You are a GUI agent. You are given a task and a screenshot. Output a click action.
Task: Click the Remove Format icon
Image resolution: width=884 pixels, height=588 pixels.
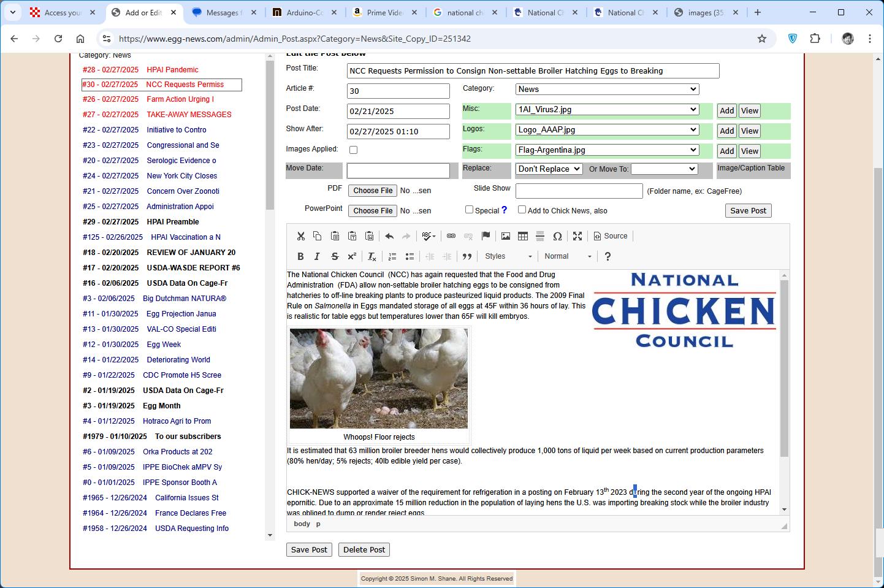(372, 256)
